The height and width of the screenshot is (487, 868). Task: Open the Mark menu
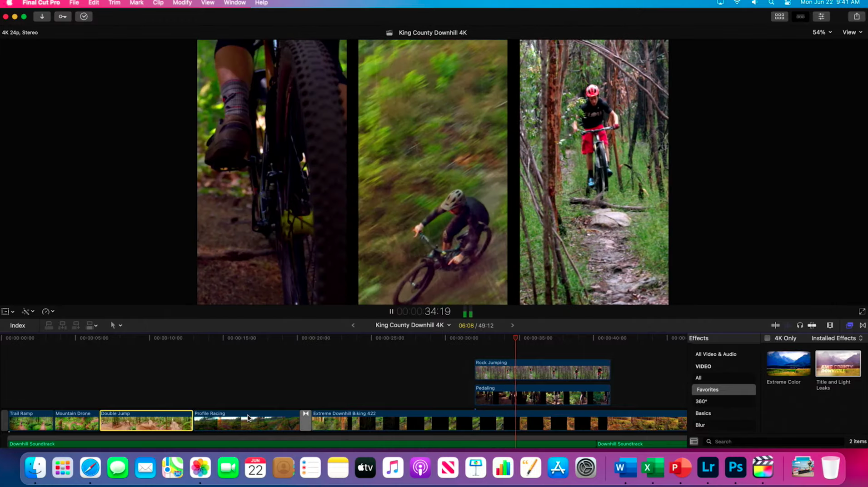pos(136,3)
